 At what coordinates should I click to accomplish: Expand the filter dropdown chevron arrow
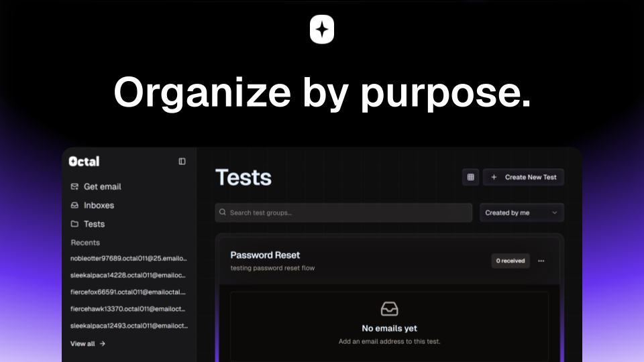555,213
